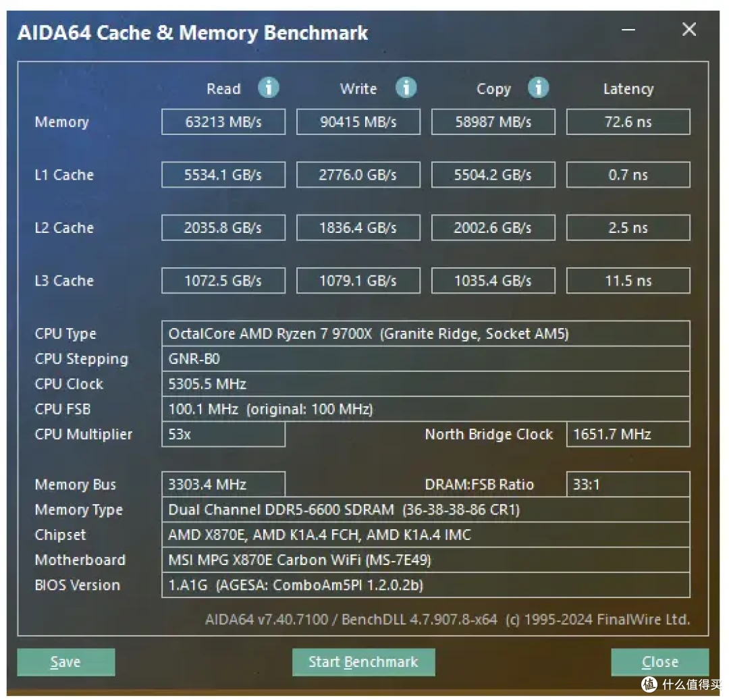Select L2 Cache Write 1836.4 GB/s
This screenshot has height=700, width=729.
(x=358, y=227)
